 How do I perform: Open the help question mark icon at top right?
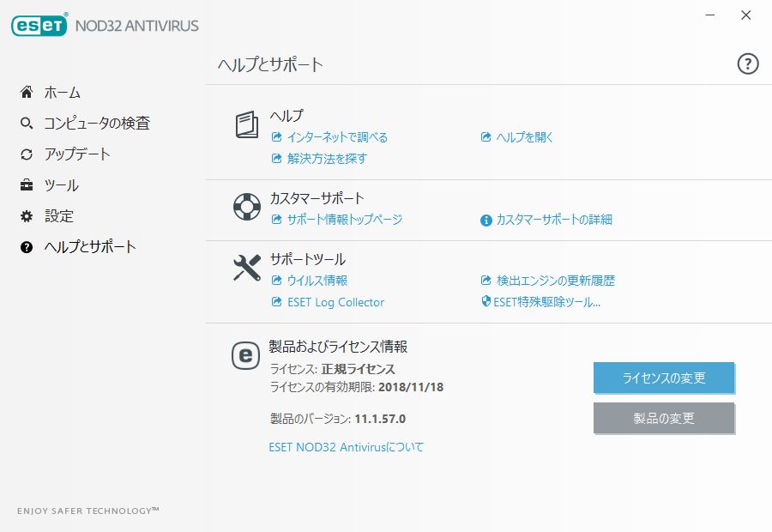pyautogui.click(x=747, y=64)
